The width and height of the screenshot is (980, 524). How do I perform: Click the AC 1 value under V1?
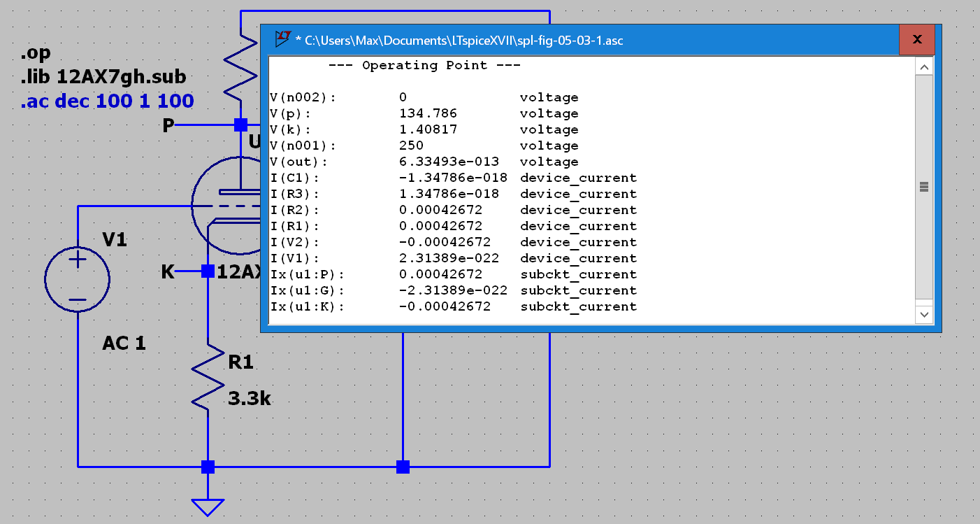tap(124, 344)
